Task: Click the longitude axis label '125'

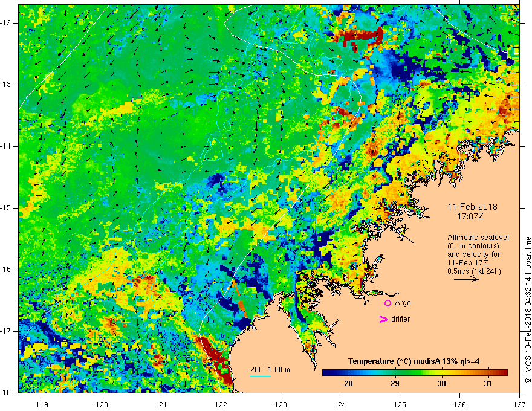Action: pyautogui.click(x=400, y=404)
